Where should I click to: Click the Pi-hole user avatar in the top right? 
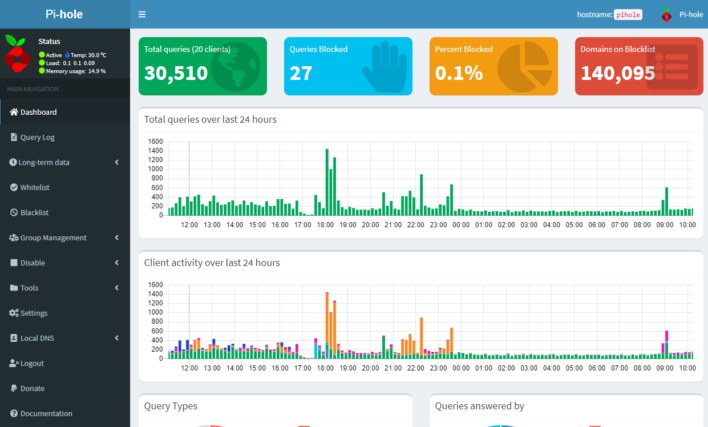tap(667, 15)
